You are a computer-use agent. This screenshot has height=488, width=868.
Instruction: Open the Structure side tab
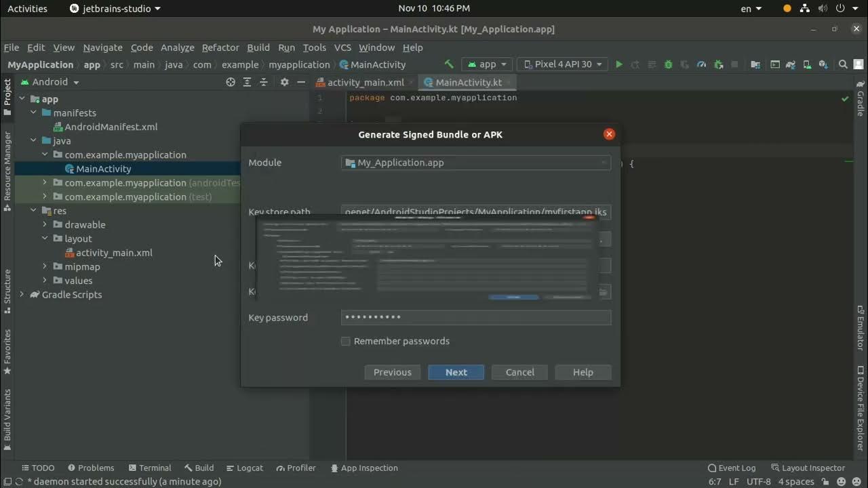click(7, 291)
